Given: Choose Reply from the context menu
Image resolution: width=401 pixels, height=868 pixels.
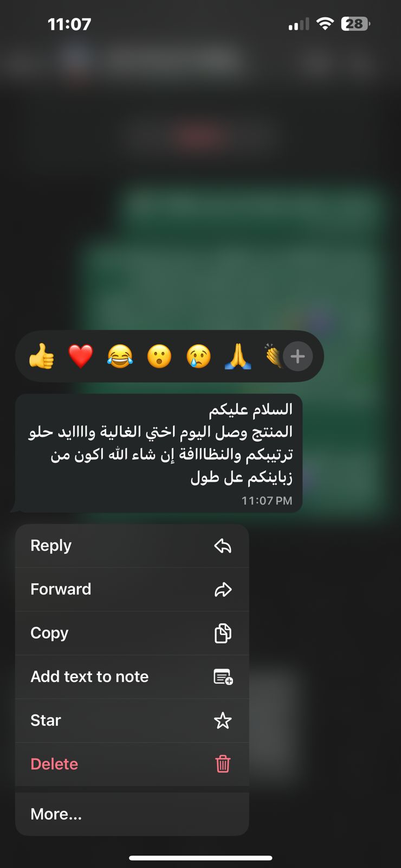Looking at the screenshot, I should pyautogui.click(x=132, y=546).
